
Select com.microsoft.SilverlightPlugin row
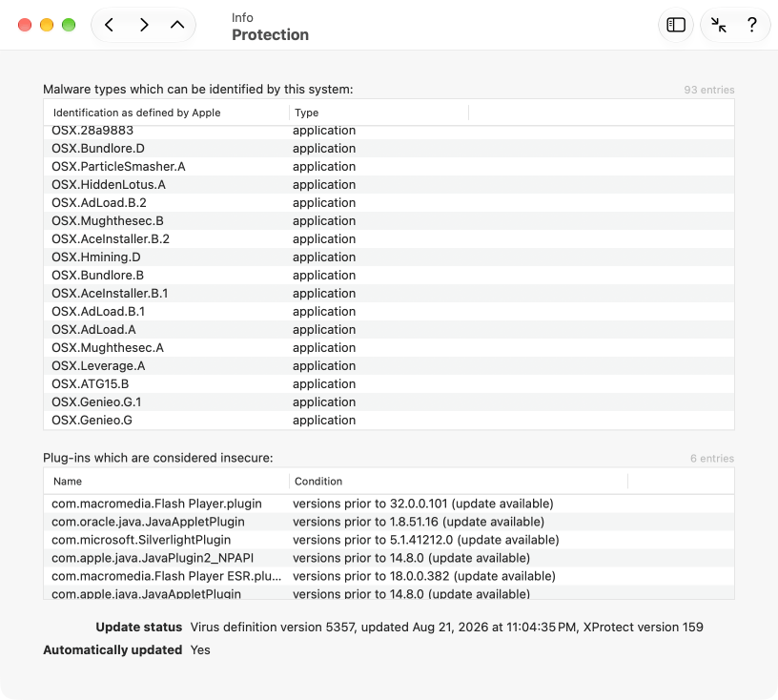pyautogui.click(x=389, y=540)
